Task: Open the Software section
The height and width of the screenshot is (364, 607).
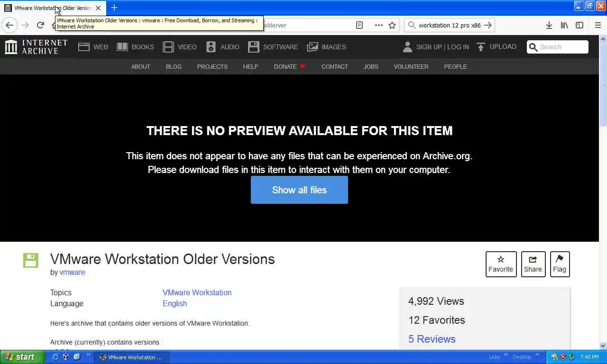Action: pos(273,47)
